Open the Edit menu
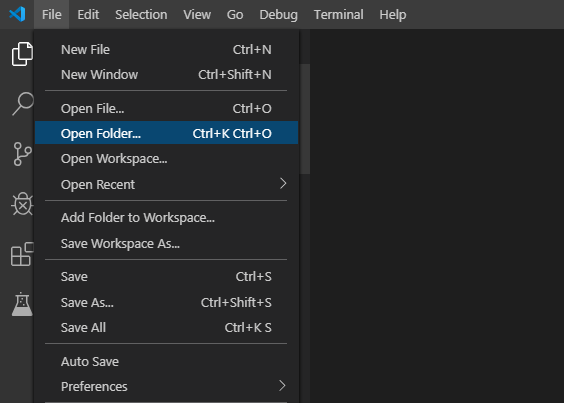This screenshot has height=403, width=564. [x=88, y=14]
